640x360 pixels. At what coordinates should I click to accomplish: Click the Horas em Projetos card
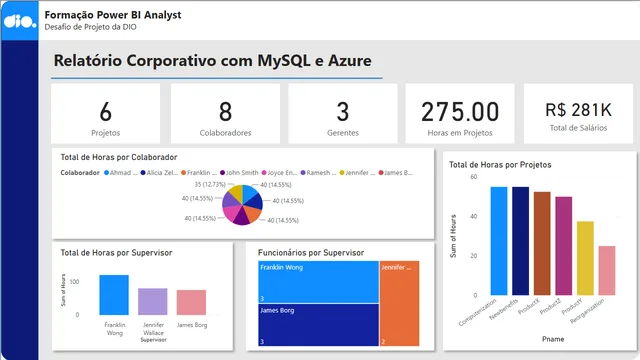click(460, 113)
